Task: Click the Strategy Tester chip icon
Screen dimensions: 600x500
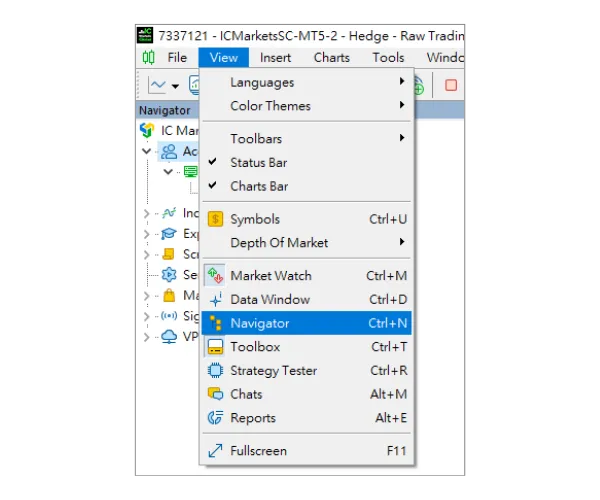Action: click(215, 371)
